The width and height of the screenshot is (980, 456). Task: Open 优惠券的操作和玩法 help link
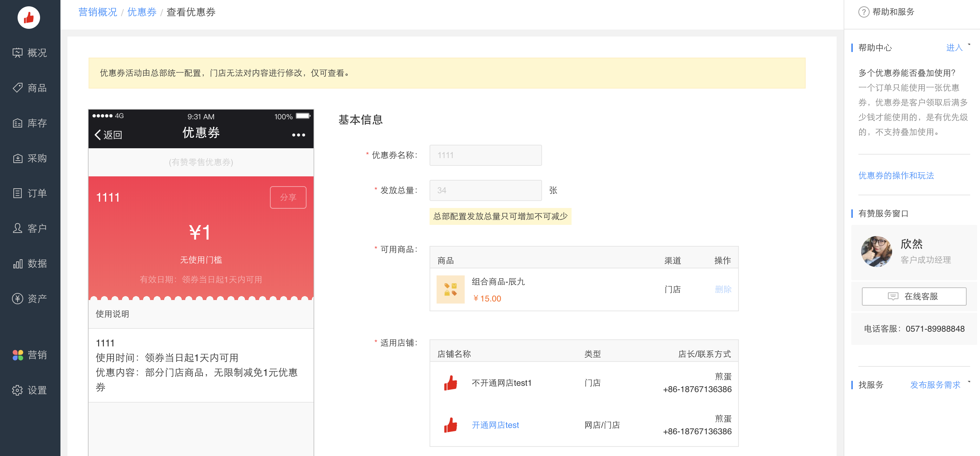tap(896, 175)
